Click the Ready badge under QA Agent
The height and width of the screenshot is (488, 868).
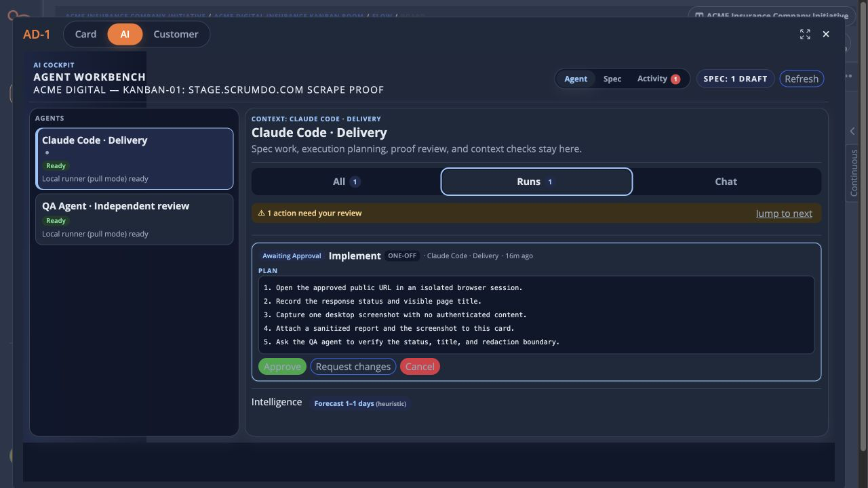tap(56, 220)
